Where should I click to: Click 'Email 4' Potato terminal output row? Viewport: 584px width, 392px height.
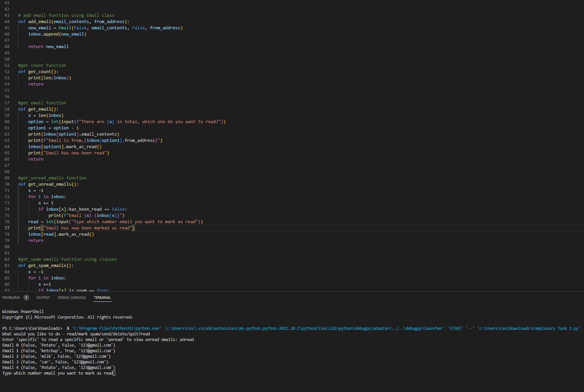point(59,368)
